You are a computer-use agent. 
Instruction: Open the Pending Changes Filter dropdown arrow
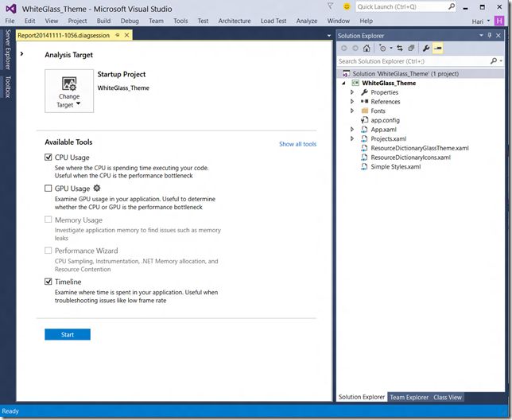click(x=391, y=49)
